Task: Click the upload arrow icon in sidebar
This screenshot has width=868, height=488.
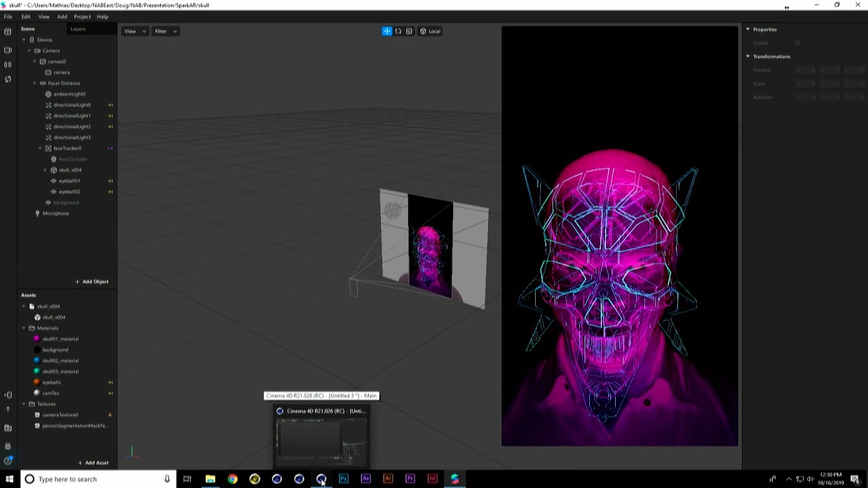Action: point(8,409)
